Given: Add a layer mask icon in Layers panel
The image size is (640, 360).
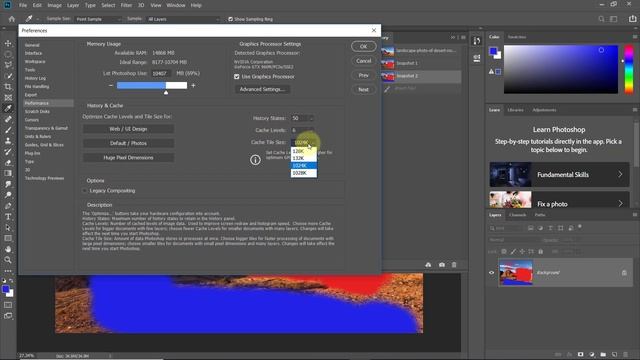Looking at the screenshot, I should point(580,355).
